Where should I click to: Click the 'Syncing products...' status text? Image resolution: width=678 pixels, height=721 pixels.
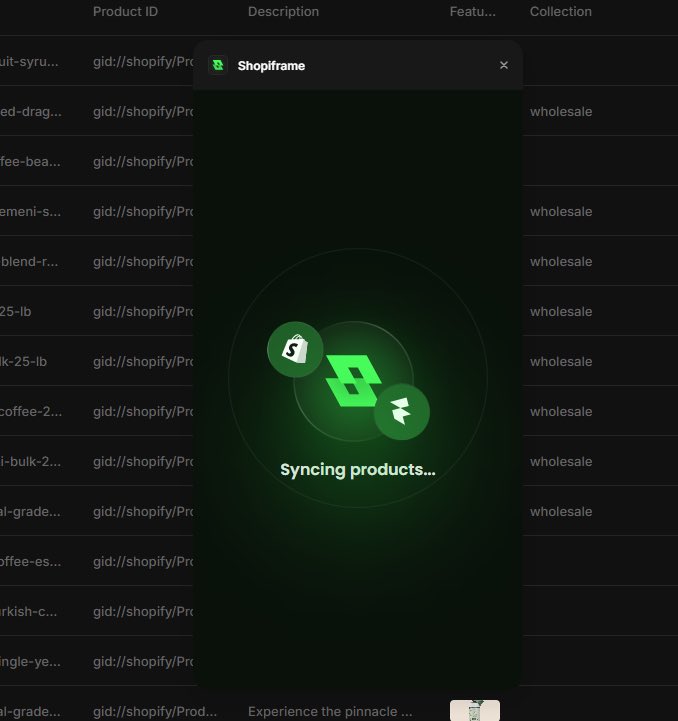[357, 470]
